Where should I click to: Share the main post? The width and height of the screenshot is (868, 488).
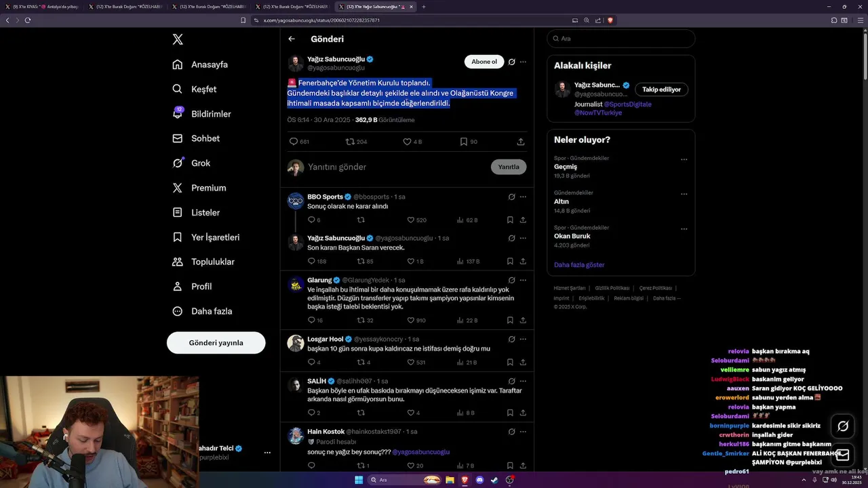tap(521, 142)
